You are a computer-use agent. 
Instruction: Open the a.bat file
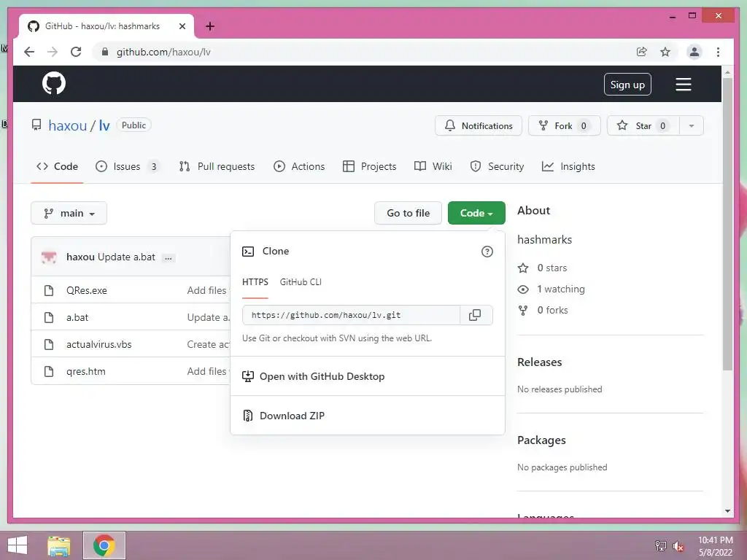(x=77, y=318)
